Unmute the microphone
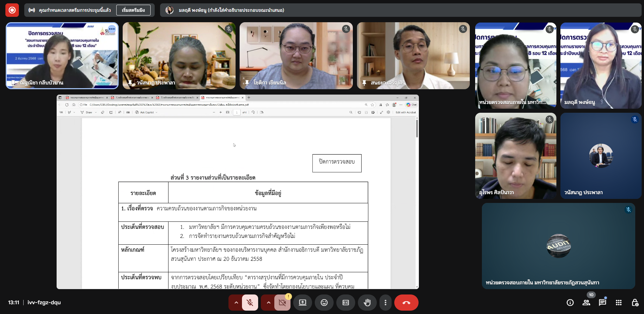644x314 pixels. pyautogui.click(x=250, y=303)
